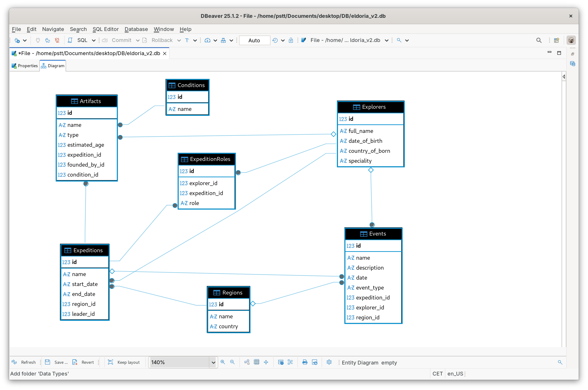
Task: Open perspective icon at top right
Action: [x=557, y=40]
